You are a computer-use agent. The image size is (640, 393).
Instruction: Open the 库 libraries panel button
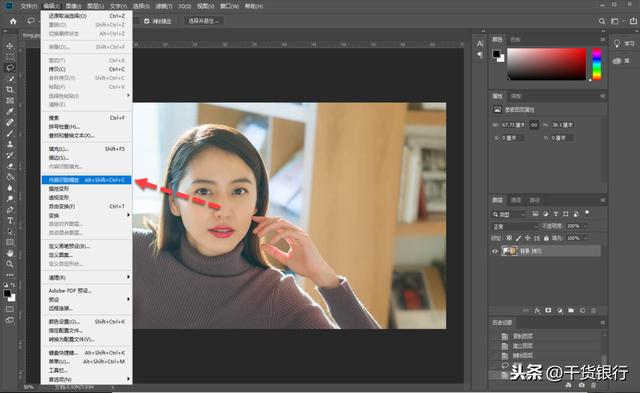(x=622, y=61)
